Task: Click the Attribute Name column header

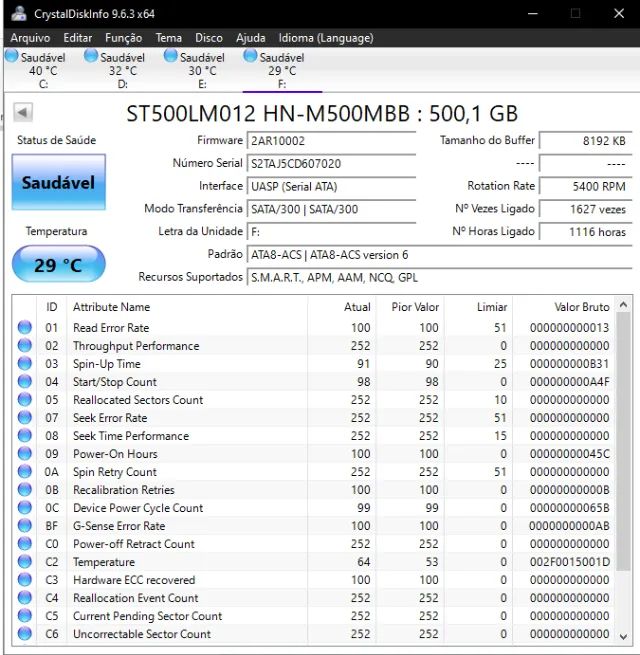Action: [x=187, y=307]
